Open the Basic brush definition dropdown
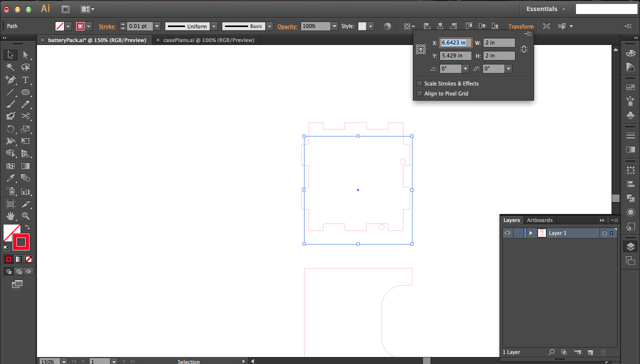The width and height of the screenshot is (640, 364). [x=269, y=26]
